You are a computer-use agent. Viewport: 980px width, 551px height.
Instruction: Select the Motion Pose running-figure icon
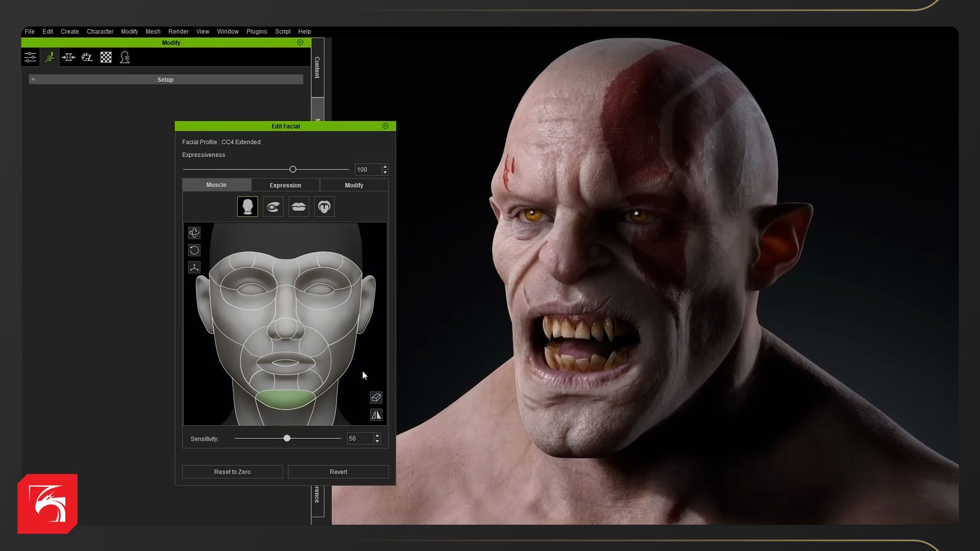50,57
